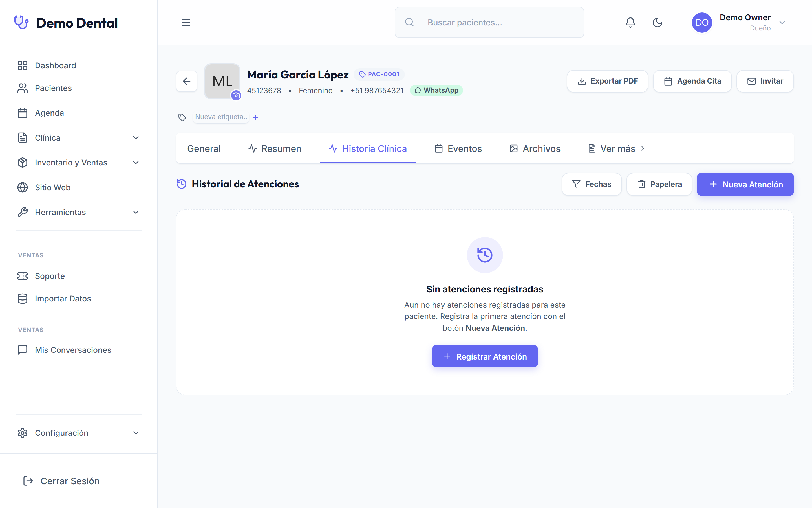Image resolution: width=812 pixels, height=508 pixels.
Task: Click the Nueva etiqueta input field
Action: 221,117
